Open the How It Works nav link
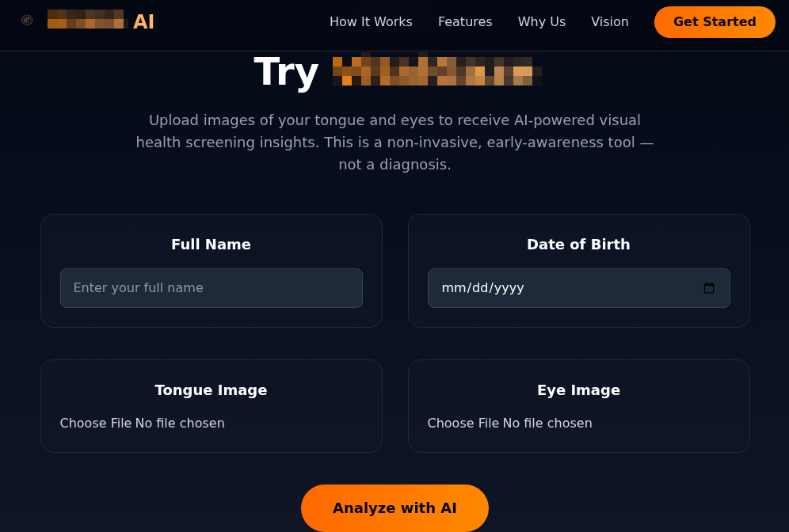This screenshot has height=532, width=789. point(371,21)
